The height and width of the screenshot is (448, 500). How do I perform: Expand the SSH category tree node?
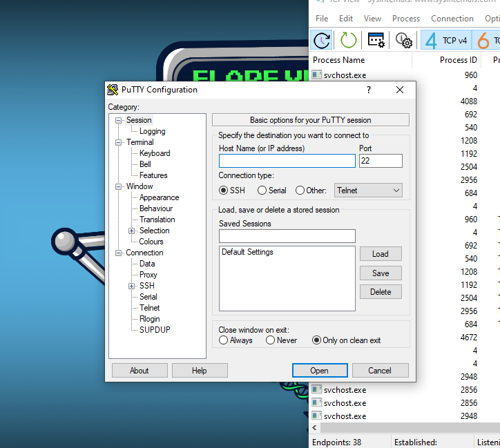pos(132,286)
